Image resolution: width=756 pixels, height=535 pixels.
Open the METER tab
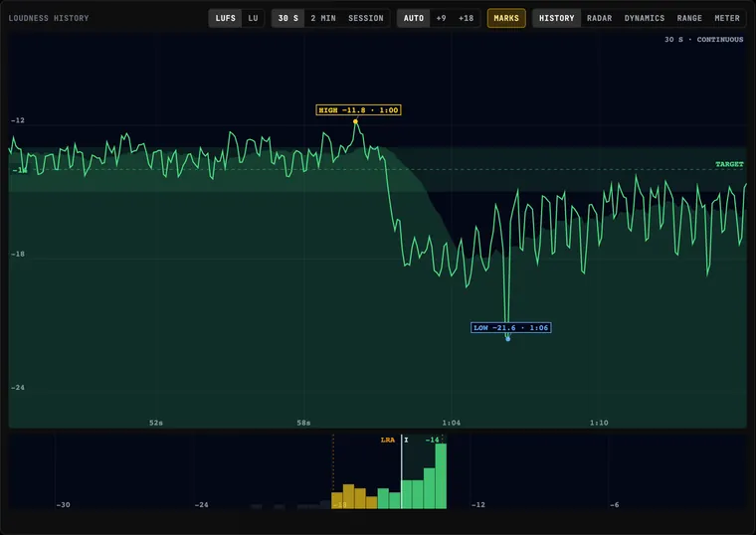point(727,18)
